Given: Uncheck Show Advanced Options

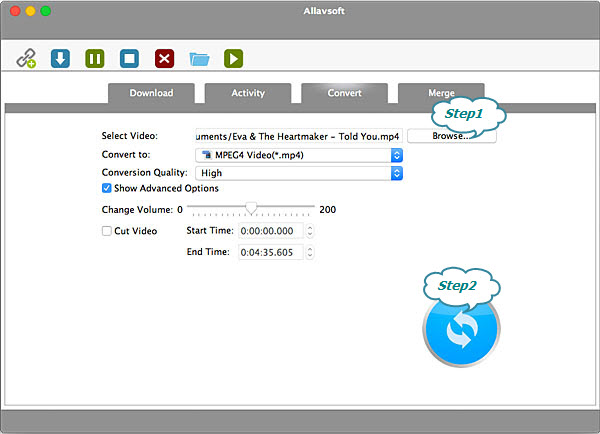Looking at the screenshot, I should 107,188.
